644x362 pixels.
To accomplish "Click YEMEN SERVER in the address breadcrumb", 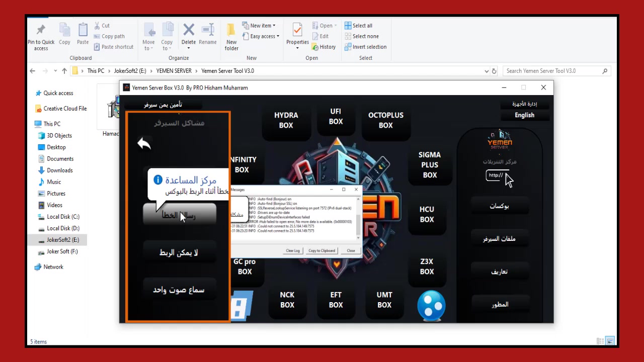I will coord(174,71).
